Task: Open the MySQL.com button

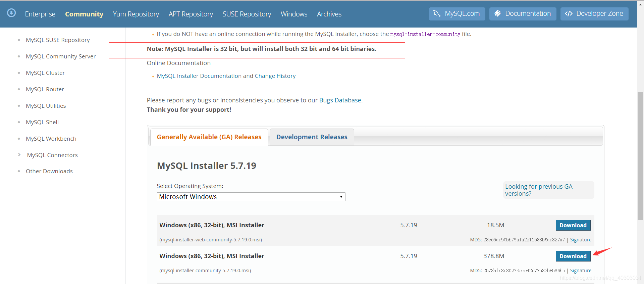Action: [457, 14]
